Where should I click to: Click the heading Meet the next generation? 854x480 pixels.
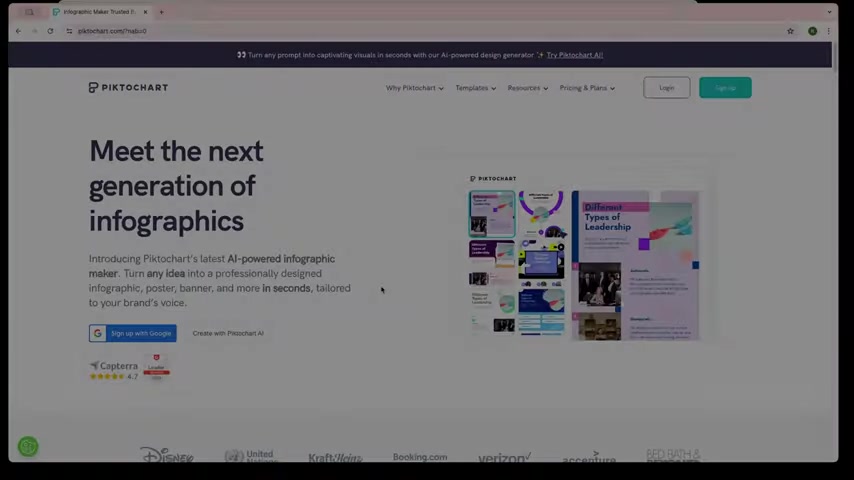pyautogui.click(x=176, y=186)
